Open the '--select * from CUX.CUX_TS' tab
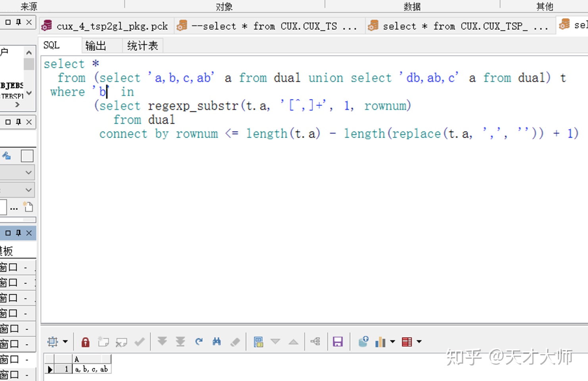The height and width of the screenshot is (381, 588). (x=269, y=26)
